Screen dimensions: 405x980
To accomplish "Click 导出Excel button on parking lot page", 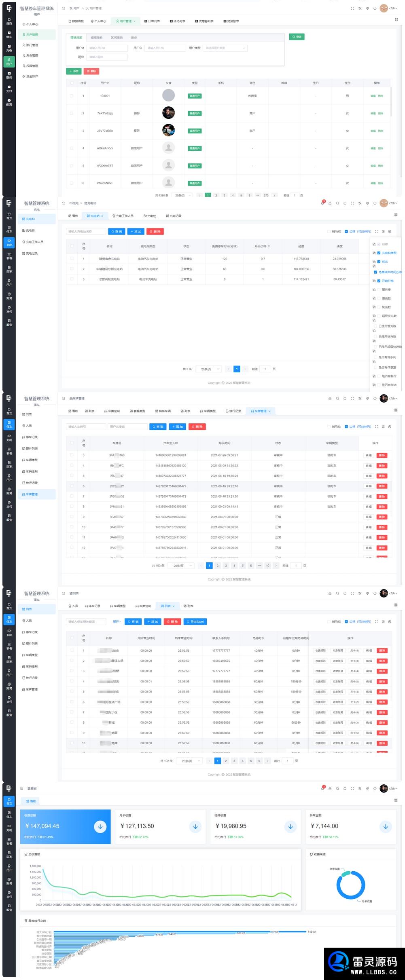I will 196,622.
